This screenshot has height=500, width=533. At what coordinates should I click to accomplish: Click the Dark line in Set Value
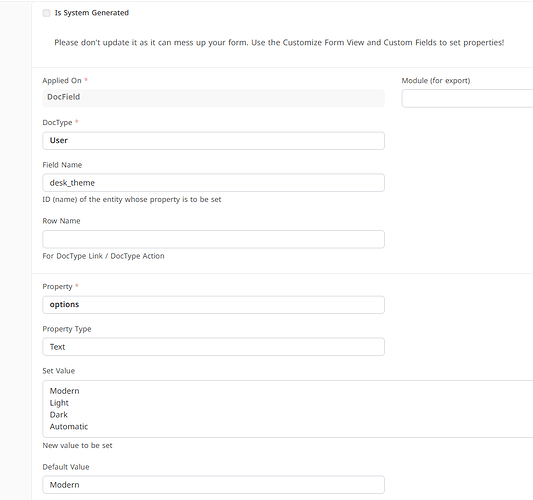pyautogui.click(x=58, y=415)
